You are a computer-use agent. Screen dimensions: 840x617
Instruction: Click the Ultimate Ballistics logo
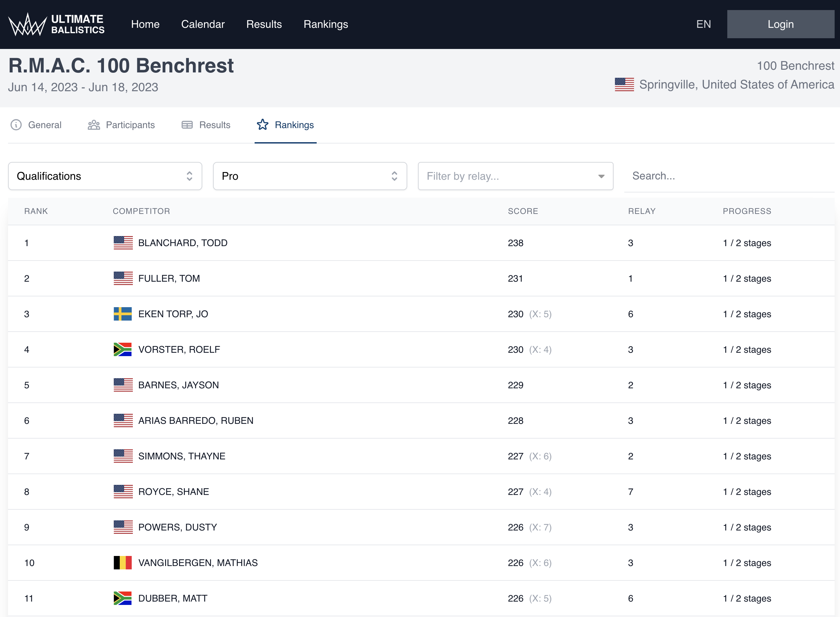coord(56,24)
